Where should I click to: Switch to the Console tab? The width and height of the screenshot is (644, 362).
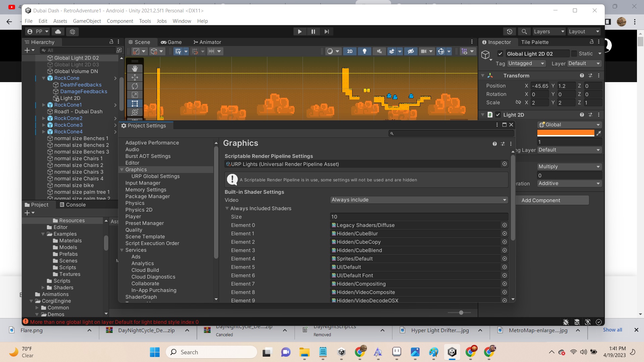coord(73,205)
